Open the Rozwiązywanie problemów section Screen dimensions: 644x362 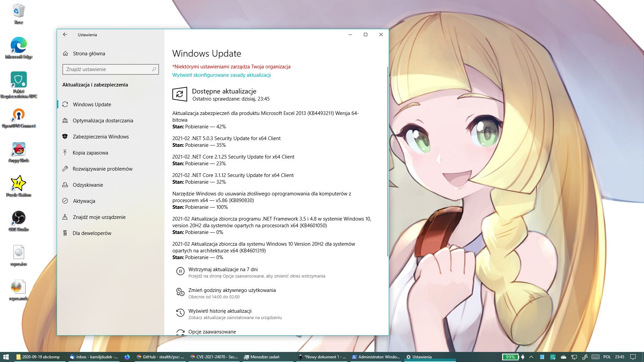[102, 169]
